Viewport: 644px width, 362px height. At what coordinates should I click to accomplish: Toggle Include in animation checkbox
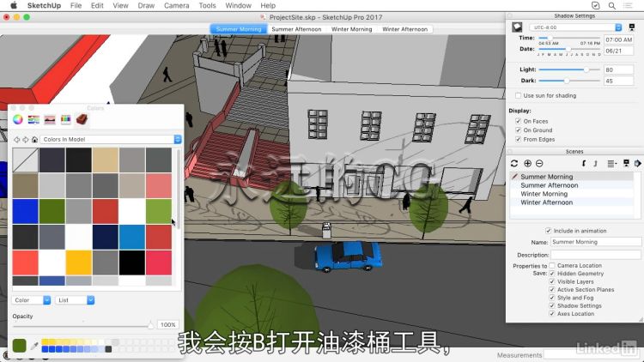coord(549,231)
